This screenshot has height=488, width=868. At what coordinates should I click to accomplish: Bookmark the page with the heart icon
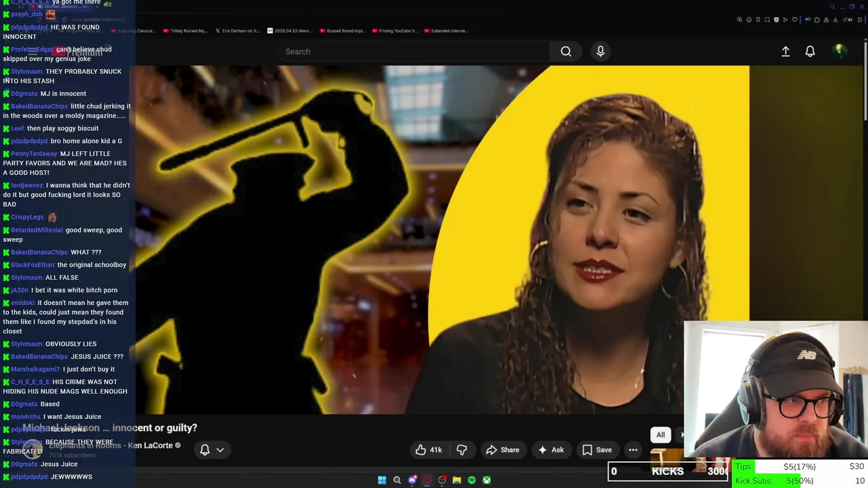click(x=795, y=20)
